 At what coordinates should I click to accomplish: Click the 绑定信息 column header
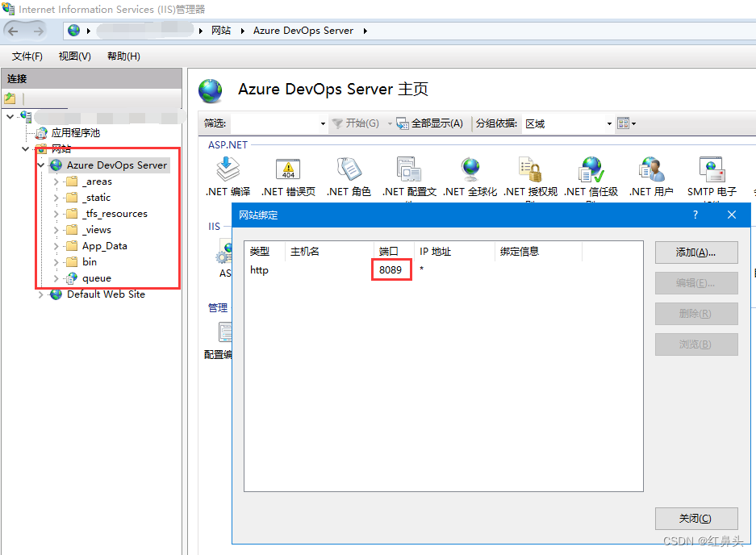tap(538, 251)
